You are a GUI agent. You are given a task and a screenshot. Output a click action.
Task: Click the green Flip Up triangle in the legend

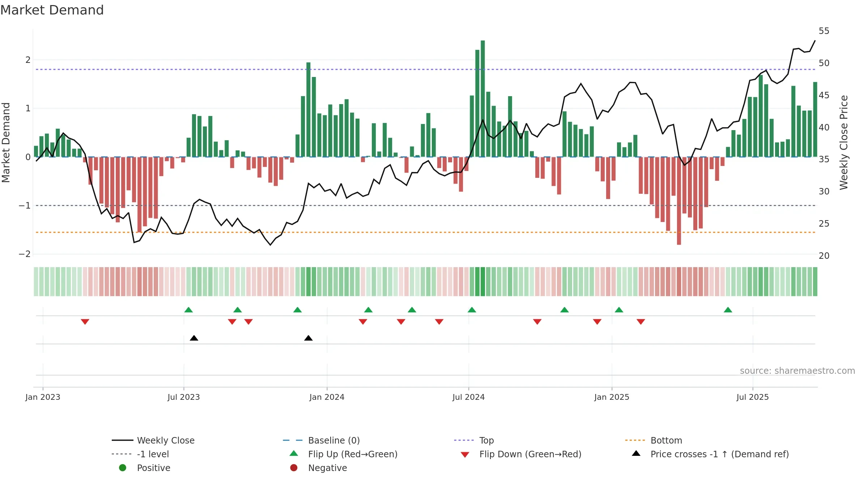click(294, 453)
